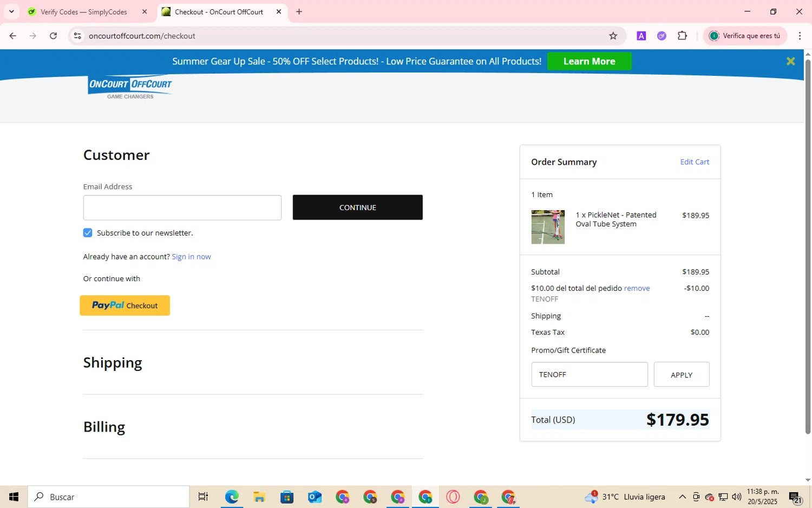Remove the TENOFF discount
812x508 pixels.
point(637,288)
